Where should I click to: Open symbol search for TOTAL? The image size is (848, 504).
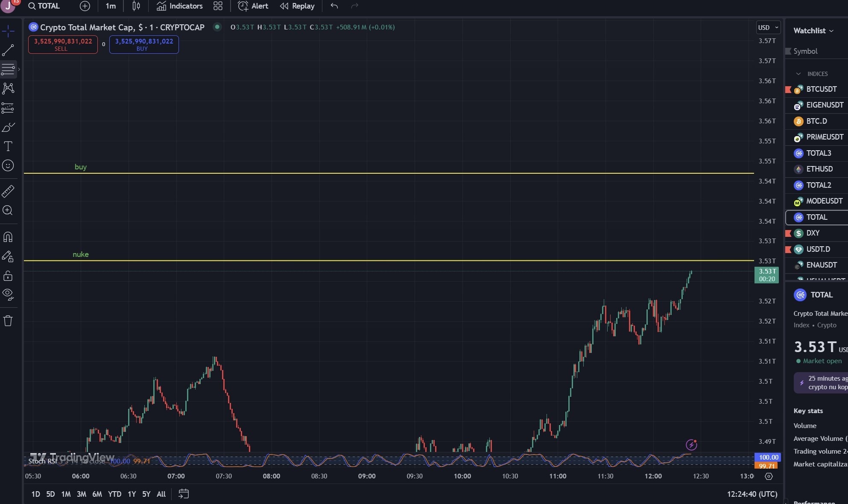click(44, 6)
